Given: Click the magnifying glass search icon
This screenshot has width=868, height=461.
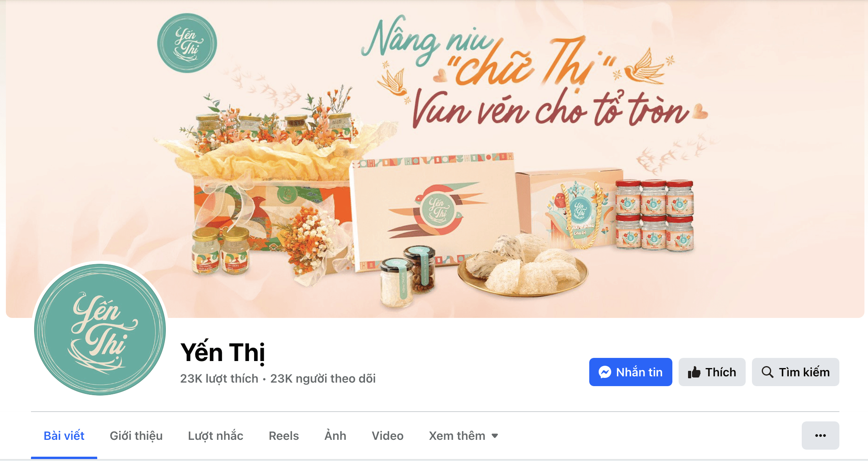Looking at the screenshot, I should 767,372.
